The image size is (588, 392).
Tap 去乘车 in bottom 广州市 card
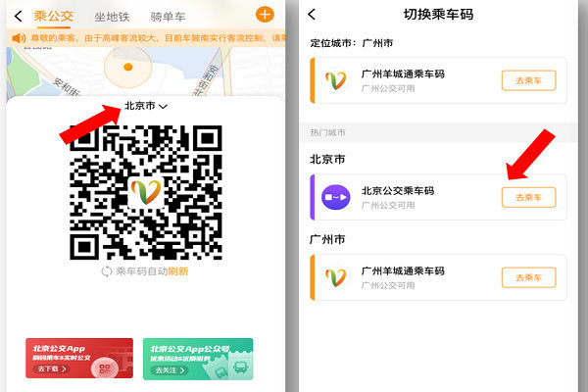click(528, 277)
